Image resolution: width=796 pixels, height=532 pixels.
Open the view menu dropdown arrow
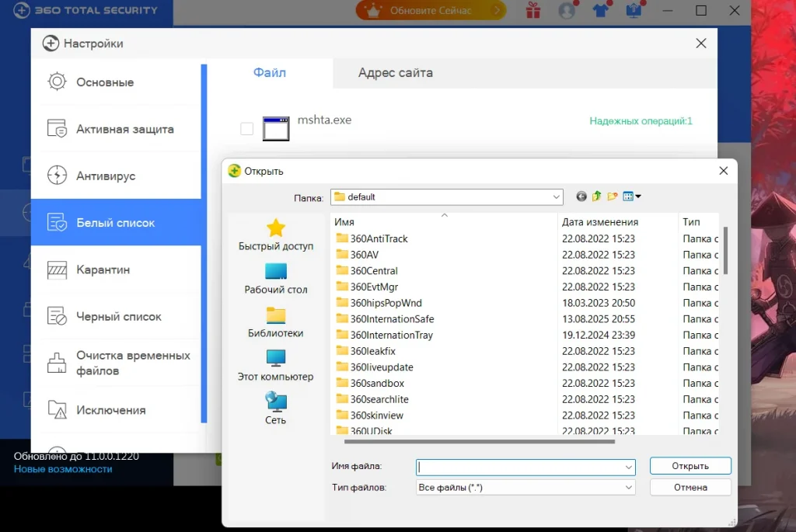coord(638,196)
